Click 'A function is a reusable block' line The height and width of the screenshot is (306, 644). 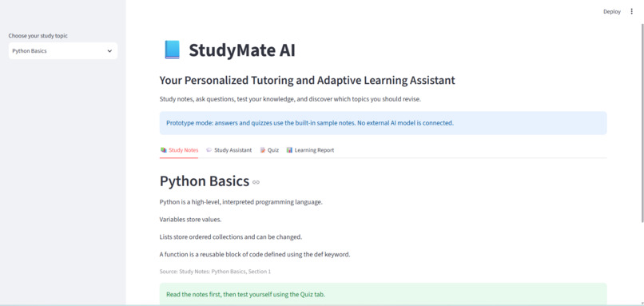click(255, 254)
